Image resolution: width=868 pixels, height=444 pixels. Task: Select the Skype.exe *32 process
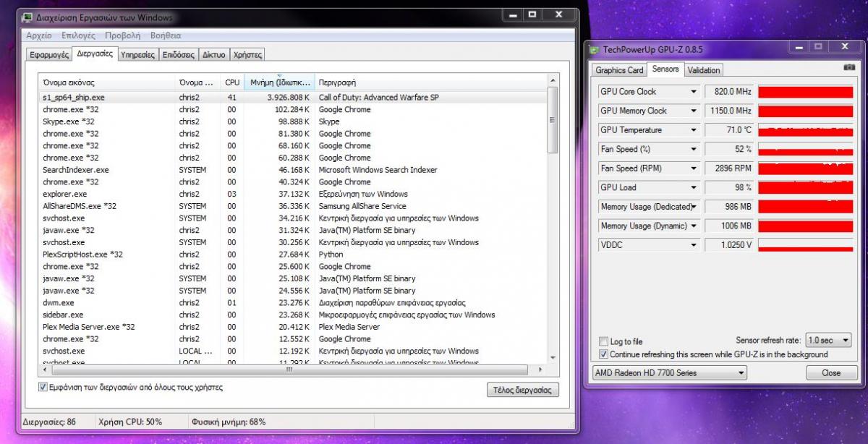[293, 121]
